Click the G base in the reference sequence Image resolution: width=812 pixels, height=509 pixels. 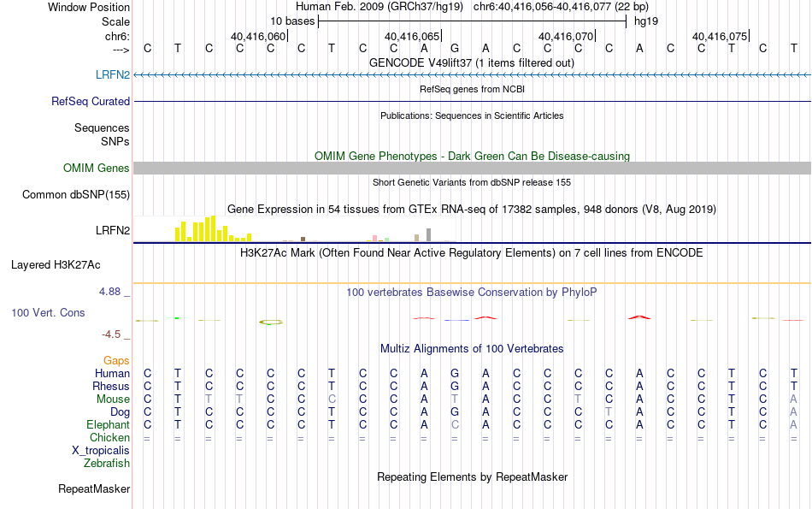point(455,48)
